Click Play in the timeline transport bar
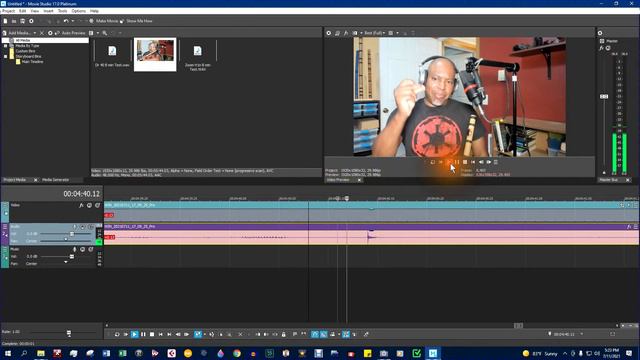The height and width of the screenshot is (360, 640). point(135,334)
